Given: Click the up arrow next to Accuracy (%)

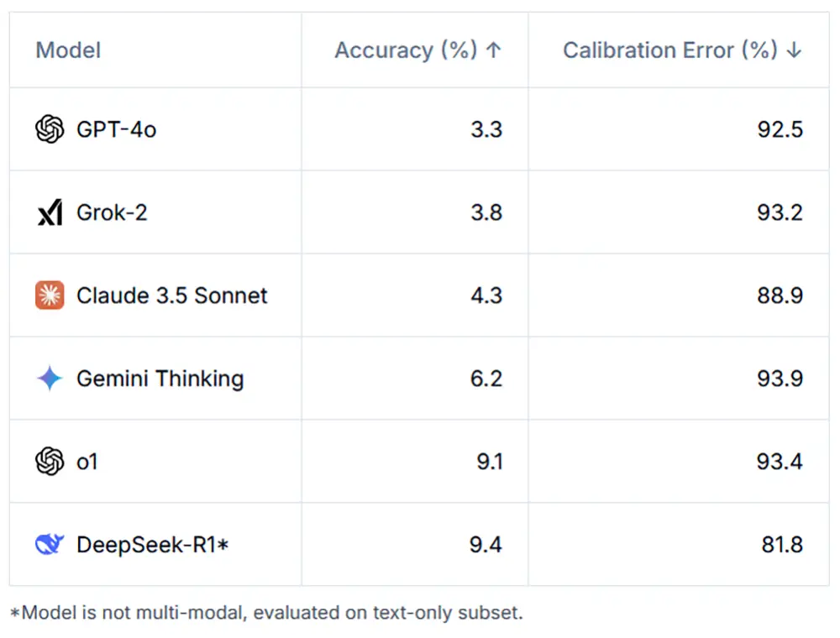Looking at the screenshot, I should pos(493,50).
